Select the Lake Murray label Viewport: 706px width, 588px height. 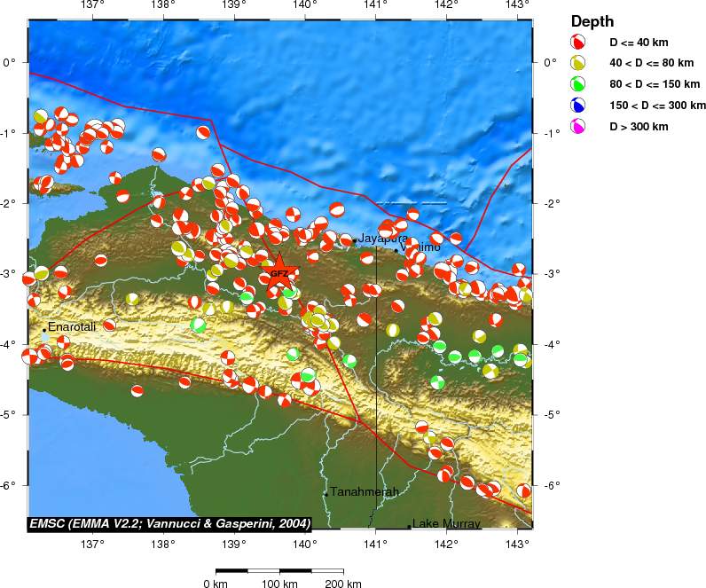446,523
